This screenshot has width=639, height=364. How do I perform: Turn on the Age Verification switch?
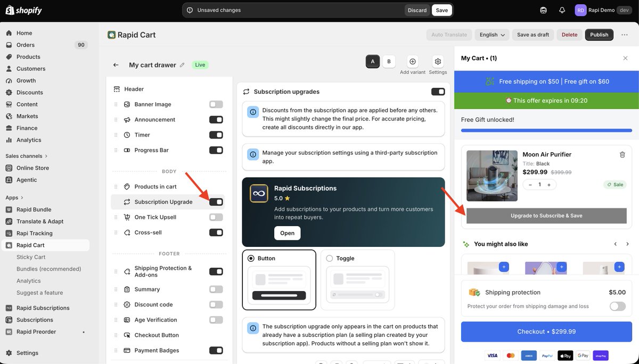tap(216, 320)
